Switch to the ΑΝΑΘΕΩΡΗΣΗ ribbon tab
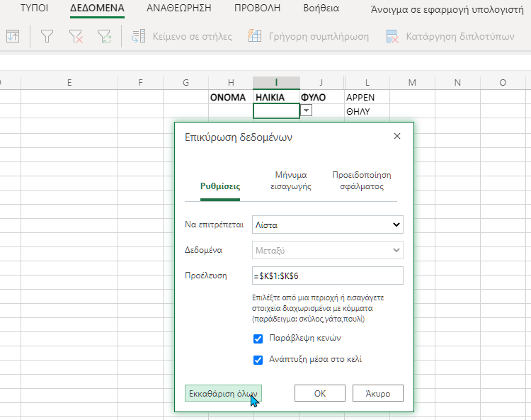Screen dimensions: 531x420 tap(179, 8)
